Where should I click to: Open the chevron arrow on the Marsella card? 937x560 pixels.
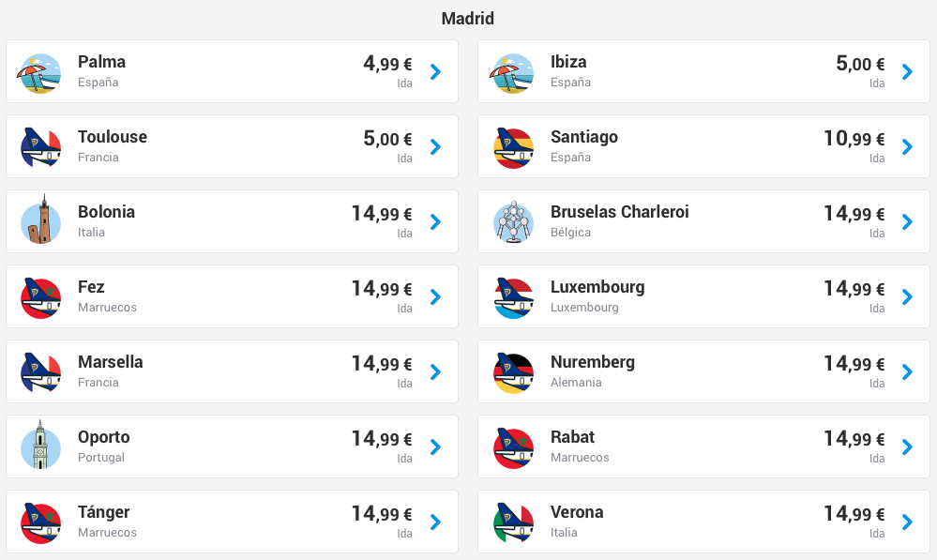pos(435,371)
